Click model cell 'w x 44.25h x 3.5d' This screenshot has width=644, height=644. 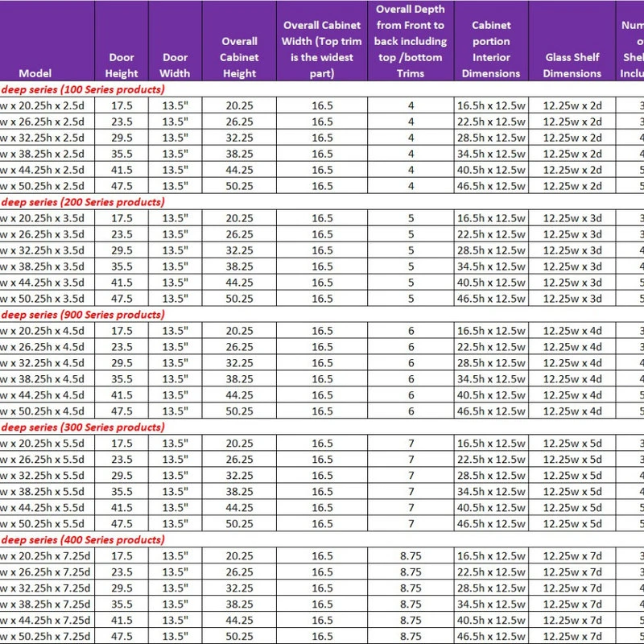pyautogui.click(x=46, y=283)
